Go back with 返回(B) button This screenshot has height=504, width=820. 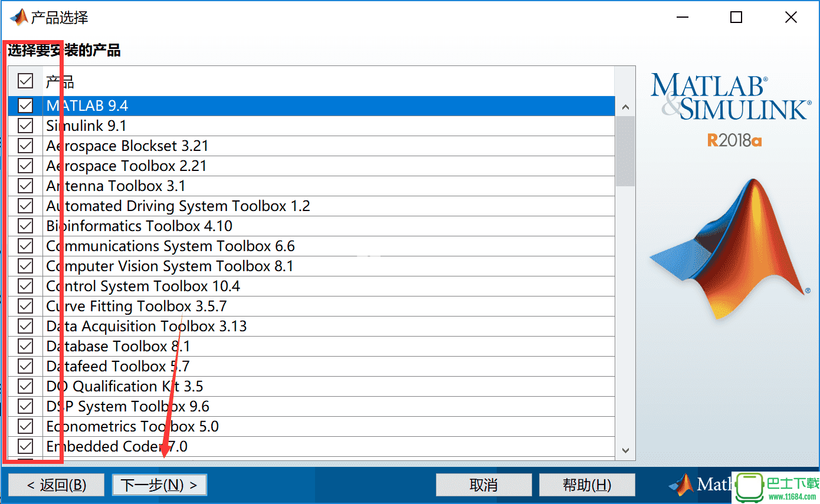click(57, 485)
